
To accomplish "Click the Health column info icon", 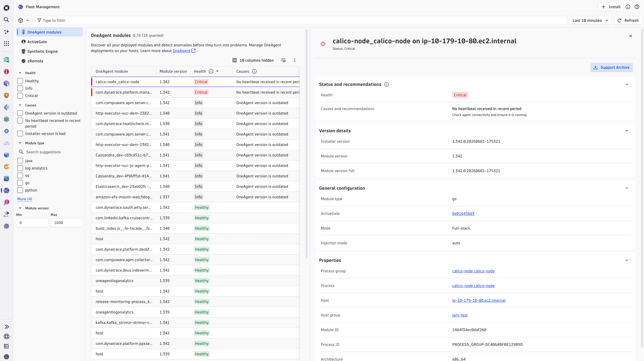I will coord(211,71).
